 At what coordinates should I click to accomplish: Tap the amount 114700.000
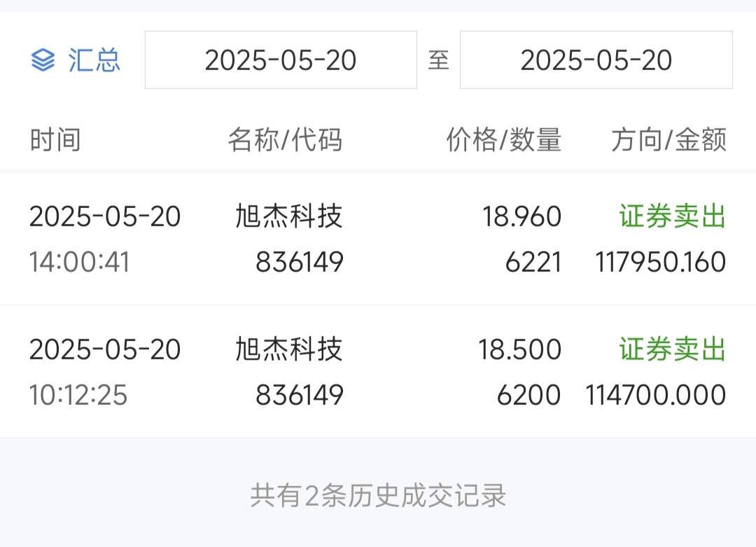click(655, 395)
